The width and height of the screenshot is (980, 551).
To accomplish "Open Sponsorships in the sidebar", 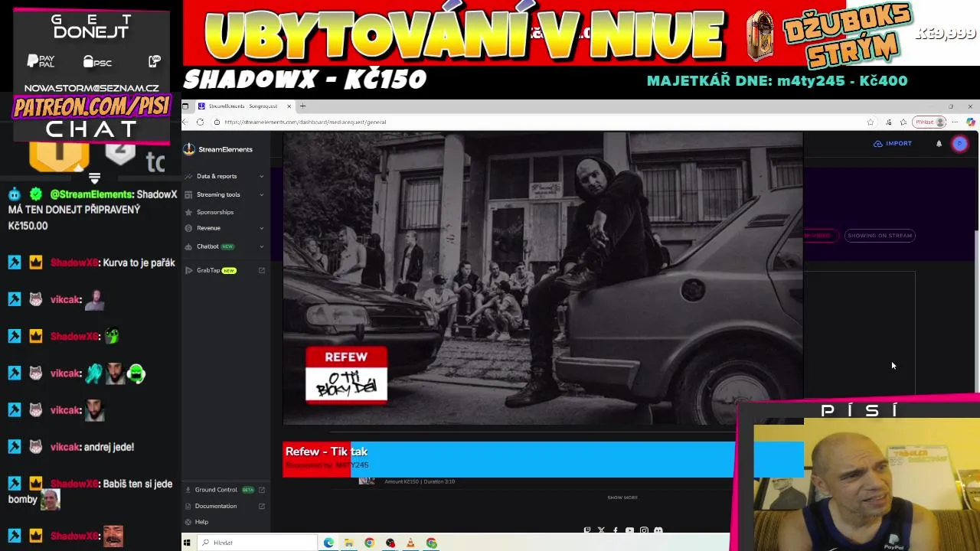I will point(214,212).
